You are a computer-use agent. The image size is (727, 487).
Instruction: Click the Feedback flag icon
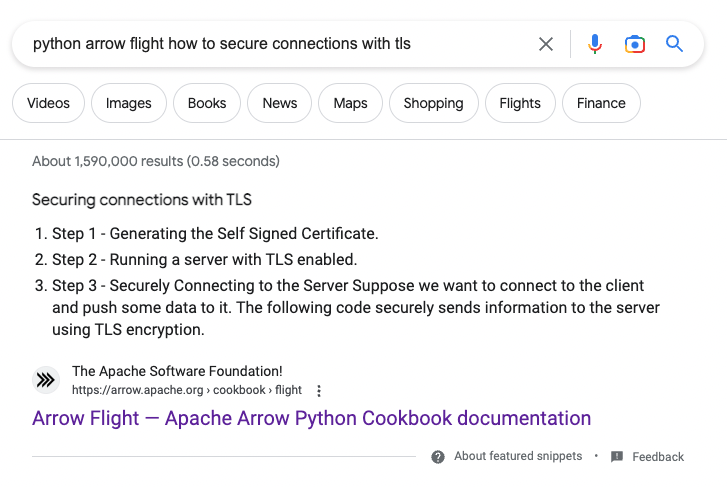[617, 457]
